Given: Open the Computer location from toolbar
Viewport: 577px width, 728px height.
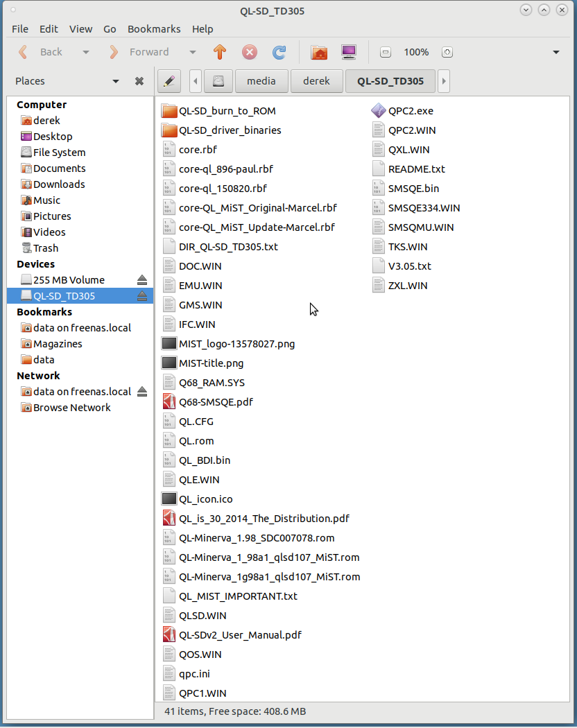Looking at the screenshot, I should point(348,52).
